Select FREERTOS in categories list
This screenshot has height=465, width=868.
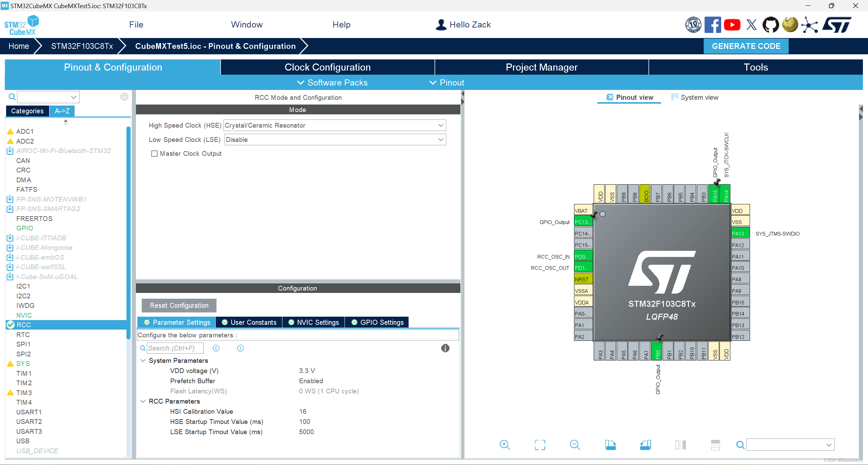point(34,219)
